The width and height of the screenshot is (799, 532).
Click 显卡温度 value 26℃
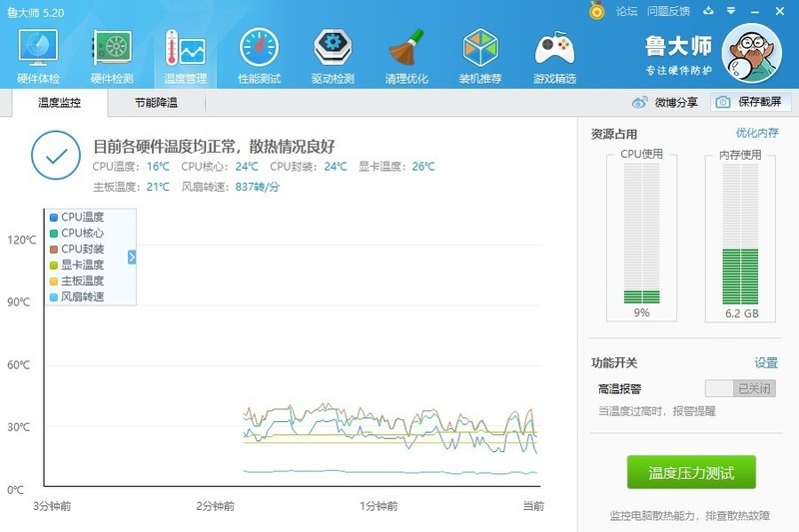423,167
